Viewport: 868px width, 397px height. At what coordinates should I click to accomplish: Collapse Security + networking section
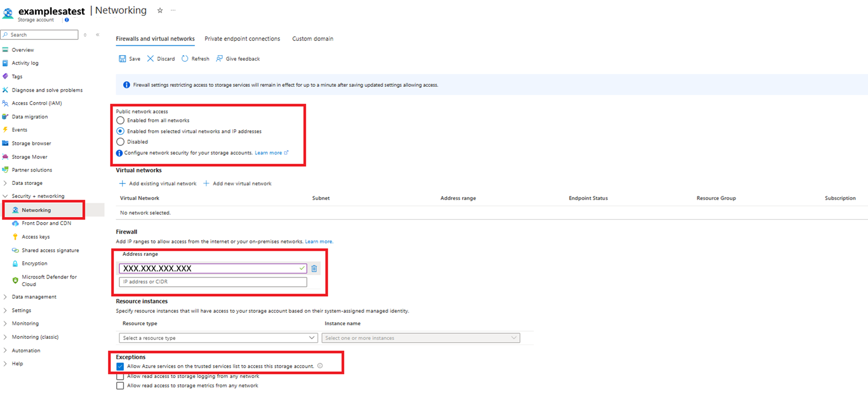(5, 196)
